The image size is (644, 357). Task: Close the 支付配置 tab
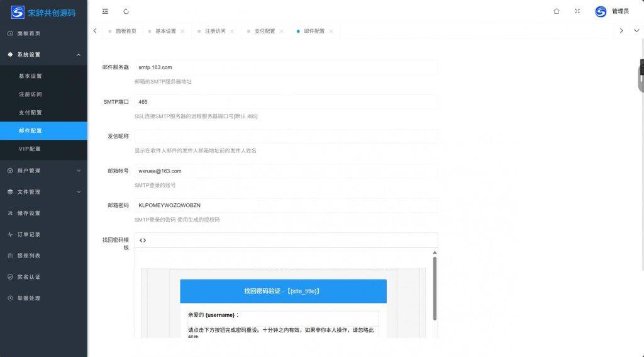click(281, 31)
